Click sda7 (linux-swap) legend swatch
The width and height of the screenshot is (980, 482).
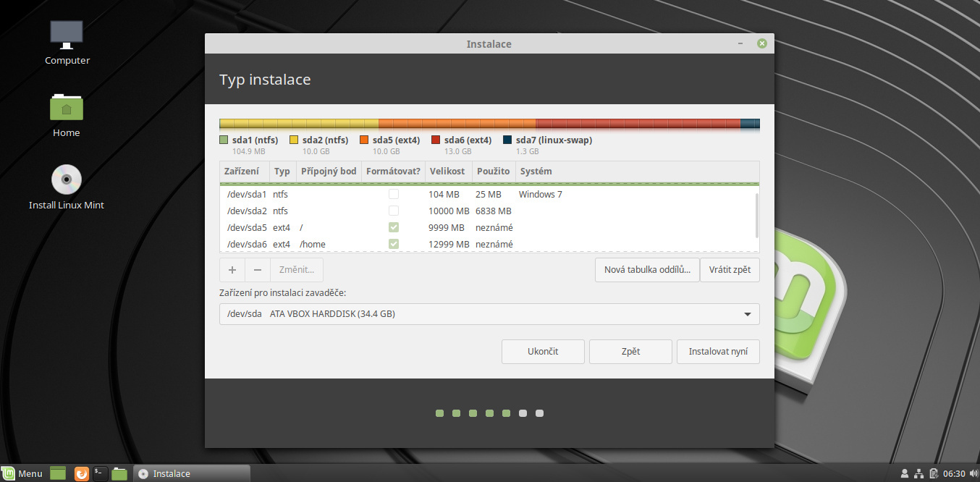(x=507, y=140)
